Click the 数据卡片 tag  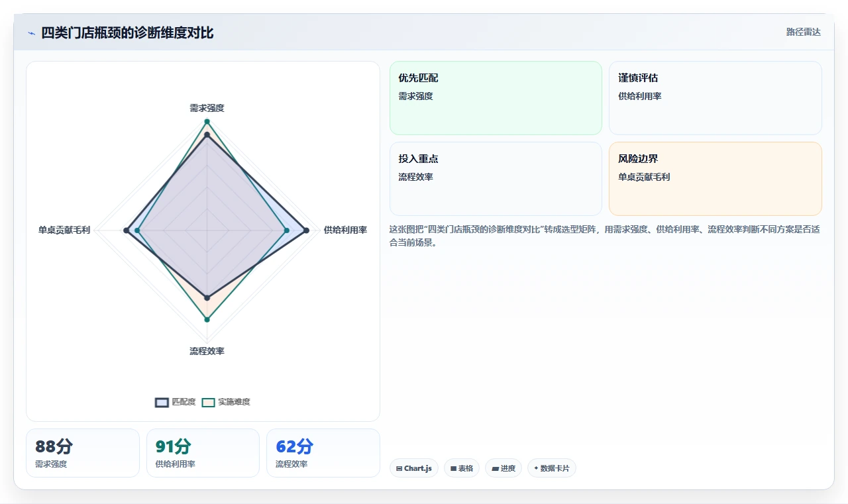pyautogui.click(x=551, y=468)
